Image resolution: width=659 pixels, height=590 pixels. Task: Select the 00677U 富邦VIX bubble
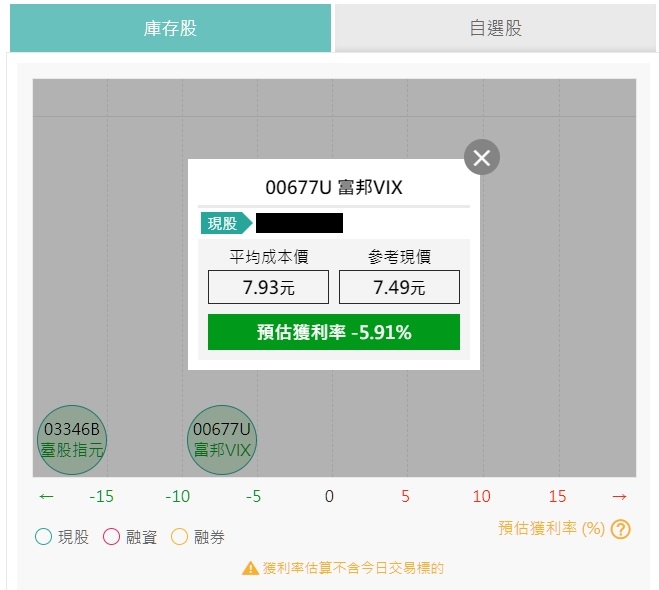pos(222,440)
